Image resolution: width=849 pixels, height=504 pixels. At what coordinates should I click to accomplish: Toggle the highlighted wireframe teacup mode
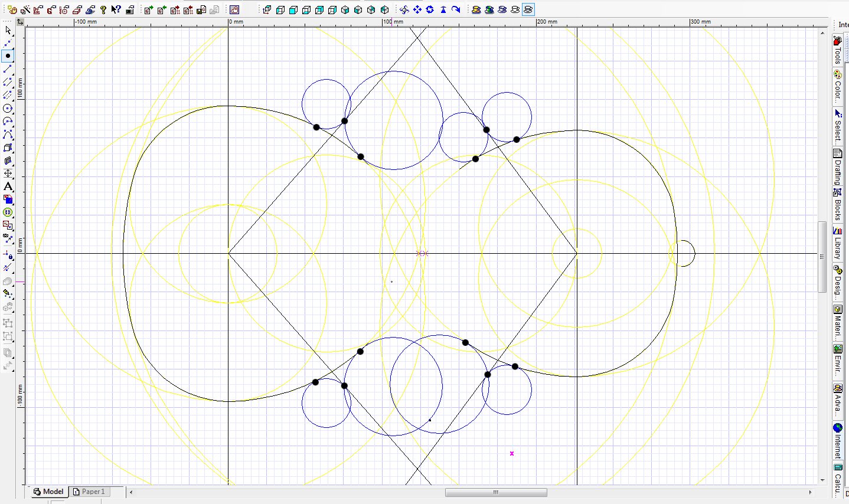click(x=528, y=9)
